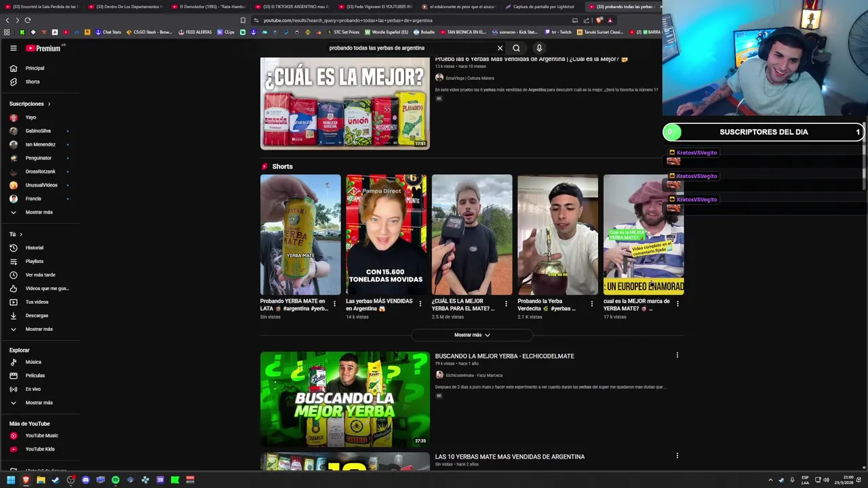Open the Ian Menendez subscription
This screenshot has height=488, width=868.
point(41,144)
